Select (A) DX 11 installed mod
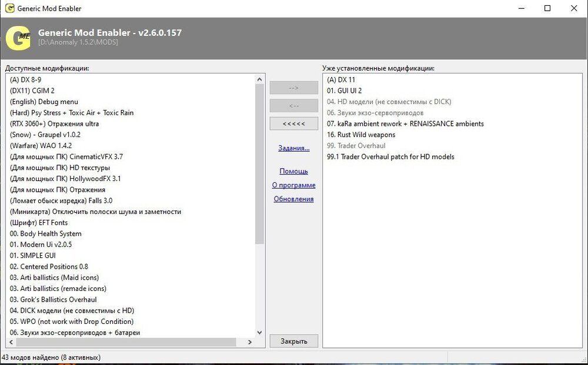The image size is (588, 365). 341,80
